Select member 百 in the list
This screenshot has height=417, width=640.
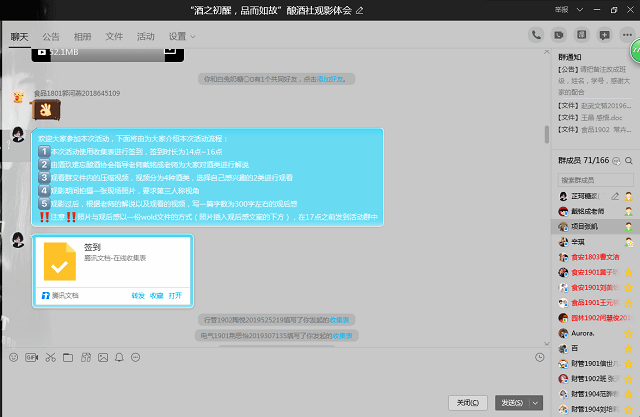[596, 348]
